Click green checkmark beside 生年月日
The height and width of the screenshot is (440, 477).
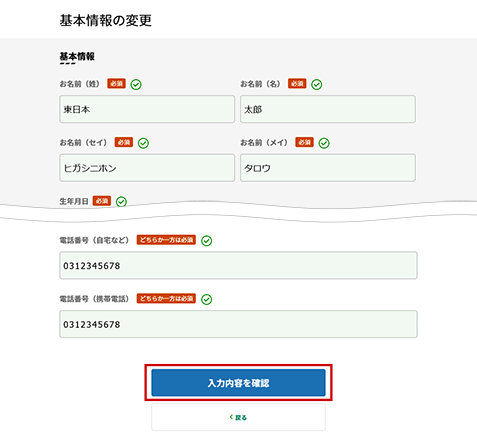[x=121, y=202]
